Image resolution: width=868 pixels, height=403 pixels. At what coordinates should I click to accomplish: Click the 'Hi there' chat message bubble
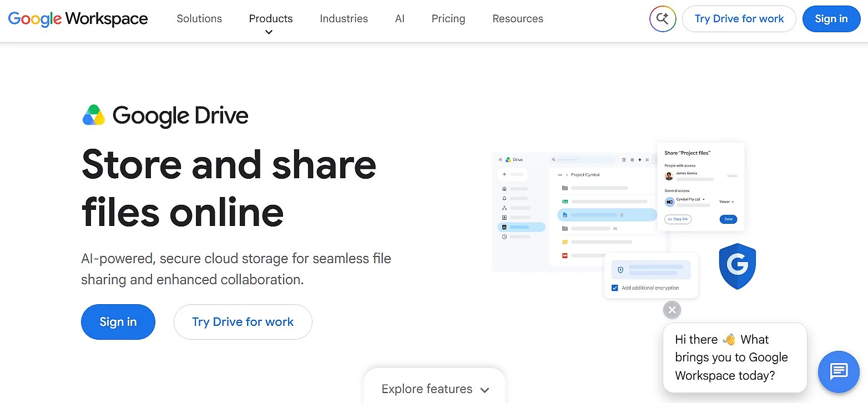click(735, 357)
